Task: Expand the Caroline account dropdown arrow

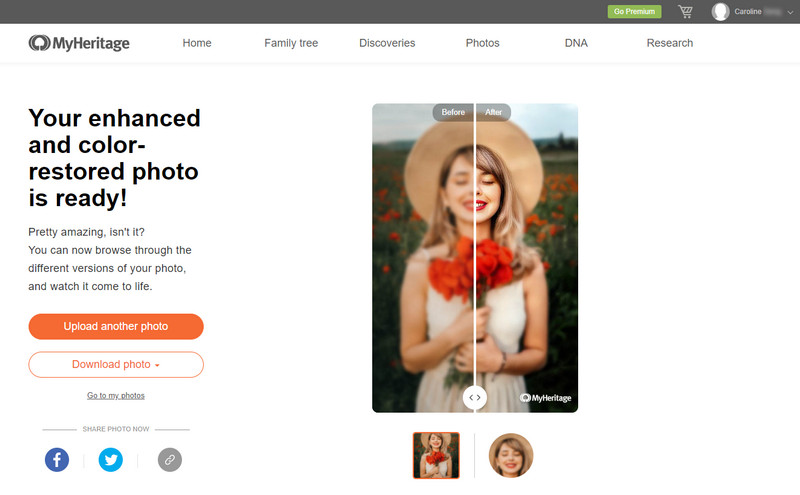Action: click(x=790, y=12)
